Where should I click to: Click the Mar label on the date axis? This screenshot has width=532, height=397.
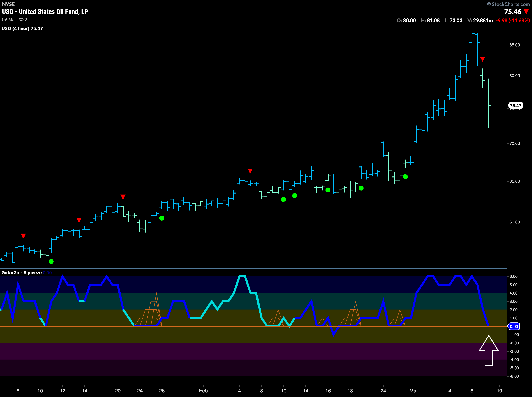click(414, 391)
